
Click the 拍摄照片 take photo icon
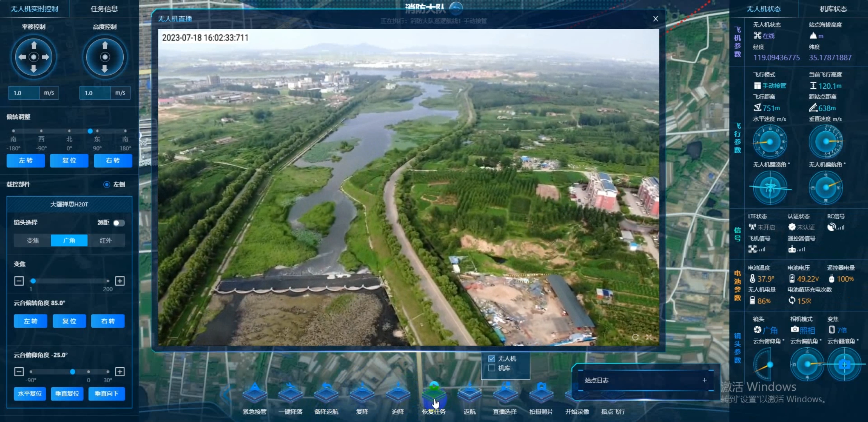[x=541, y=393]
